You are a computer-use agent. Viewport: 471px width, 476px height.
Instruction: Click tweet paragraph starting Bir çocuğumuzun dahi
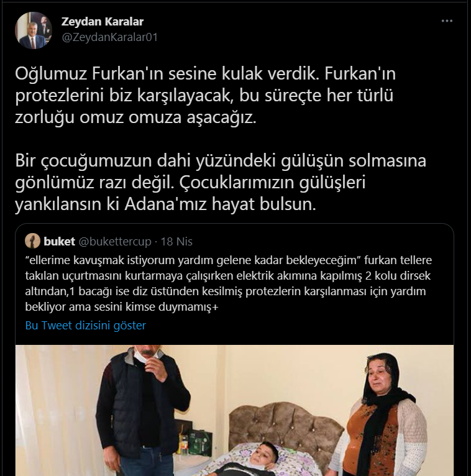coord(221,182)
